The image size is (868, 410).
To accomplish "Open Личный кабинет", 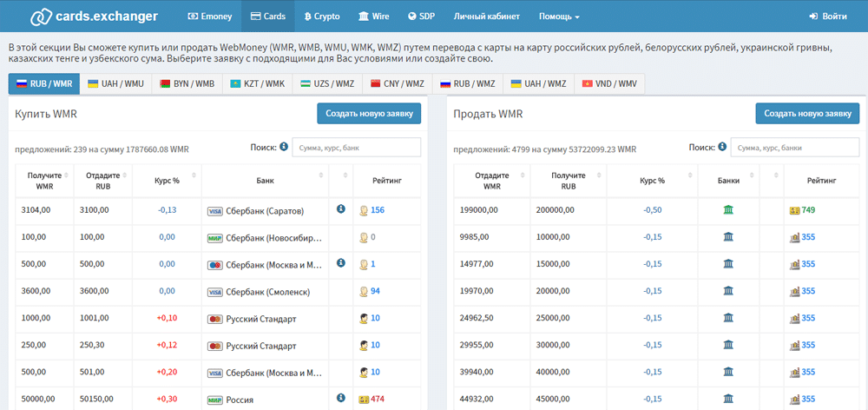I will click(x=487, y=16).
